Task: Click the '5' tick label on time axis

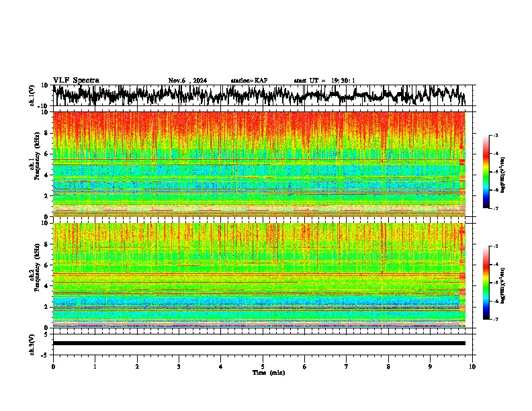Action: [263, 367]
